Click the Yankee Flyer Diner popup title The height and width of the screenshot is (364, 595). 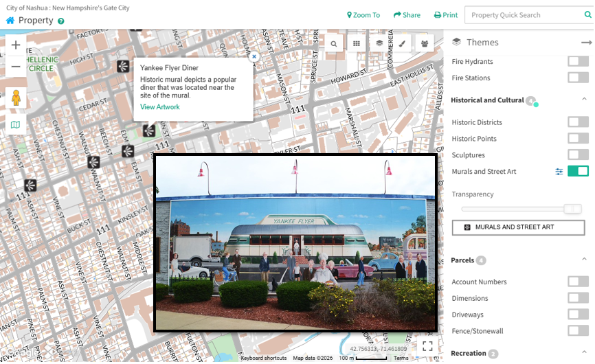click(x=169, y=68)
